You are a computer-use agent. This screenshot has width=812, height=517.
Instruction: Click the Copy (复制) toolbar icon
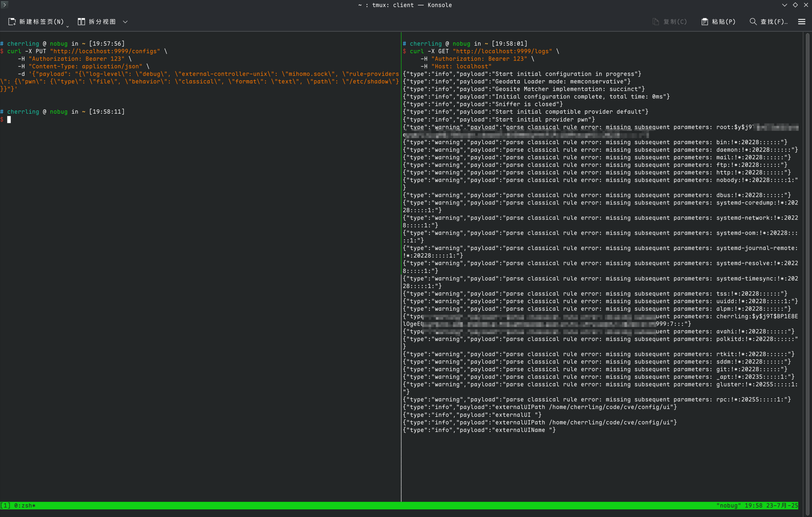point(655,22)
